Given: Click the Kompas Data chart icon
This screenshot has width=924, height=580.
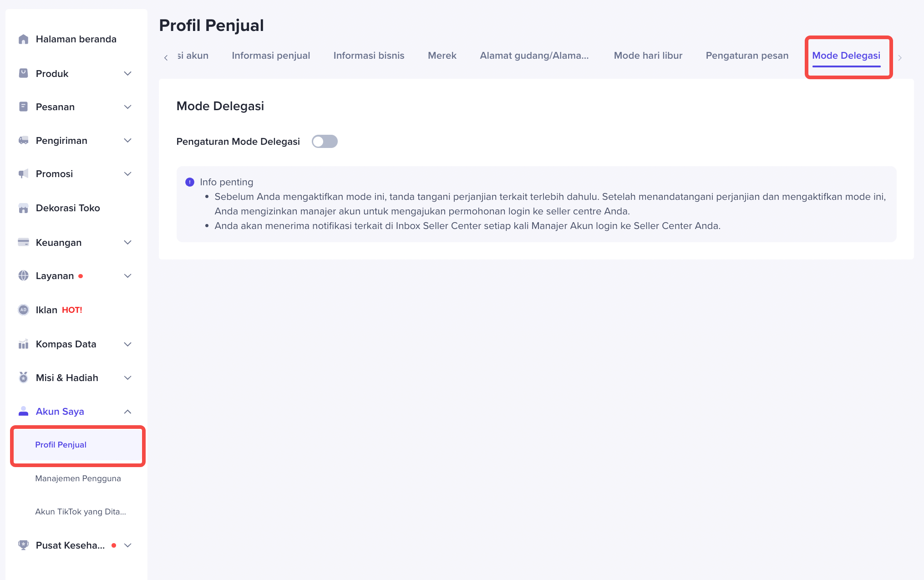Looking at the screenshot, I should 23,344.
